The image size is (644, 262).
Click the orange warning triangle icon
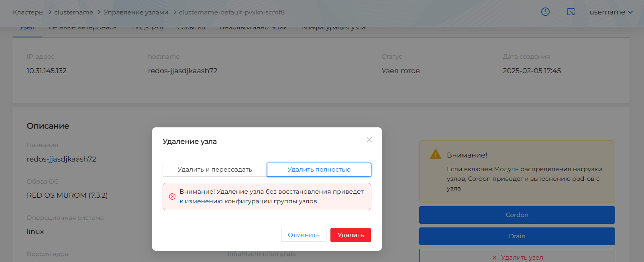pos(435,154)
